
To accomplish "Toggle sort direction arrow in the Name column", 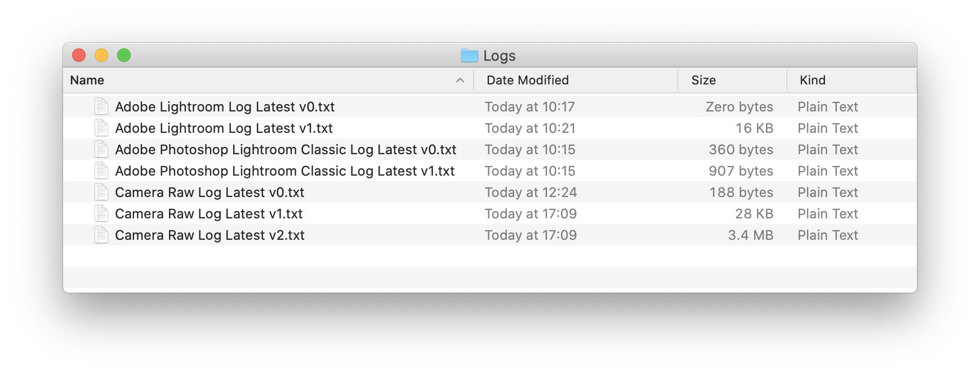I will (x=460, y=80).
